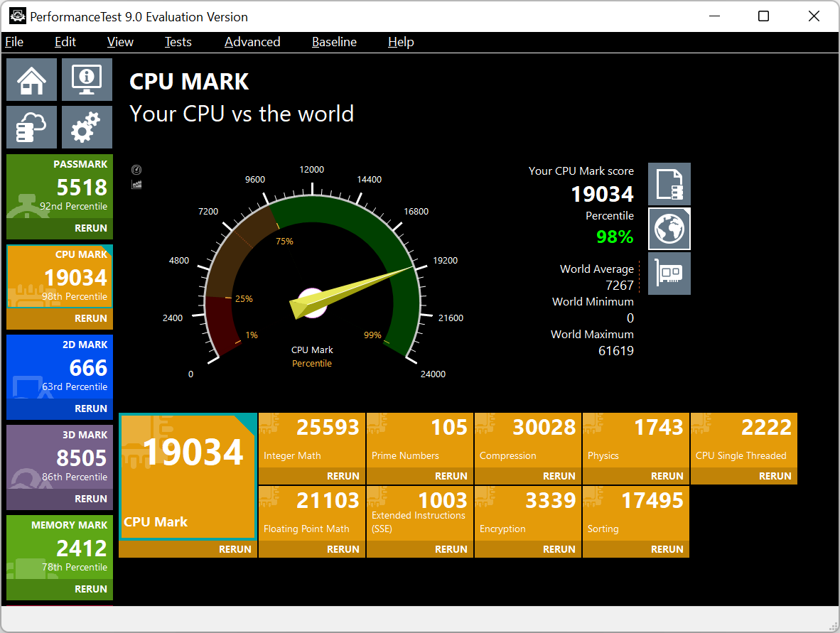Screen dimensions: 840x633
Task: Select the Extended Instructions (SSE) tile
Action: [x=419, y=513]
